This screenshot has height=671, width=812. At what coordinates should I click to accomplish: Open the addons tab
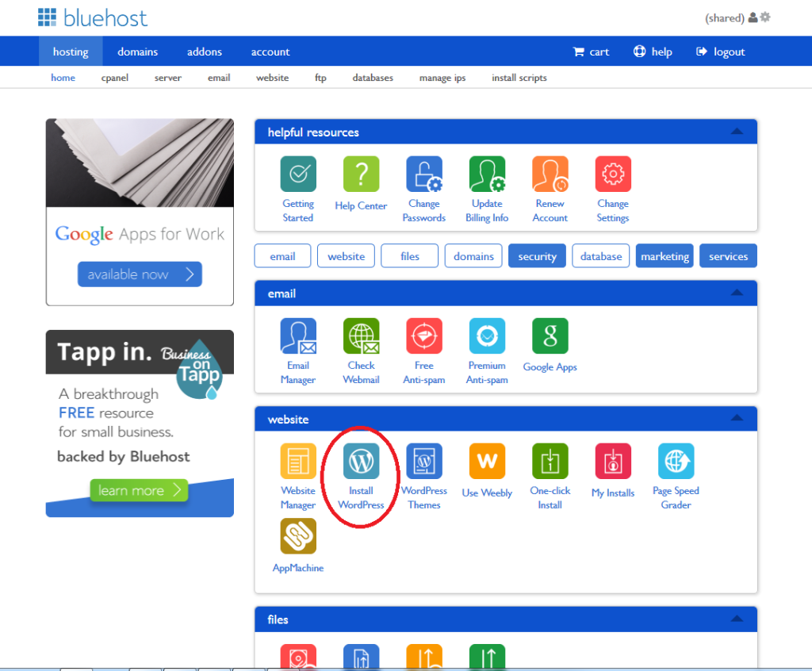click(x=205, y=52)
